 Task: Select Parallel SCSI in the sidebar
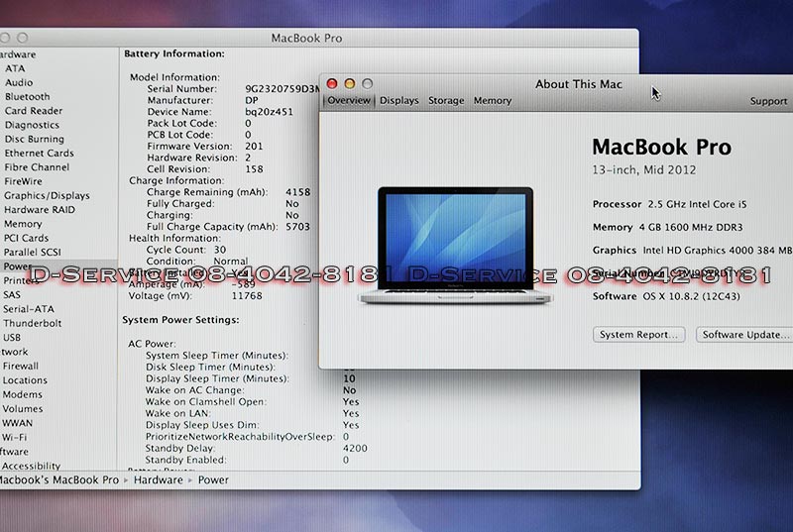coord(33,252)
